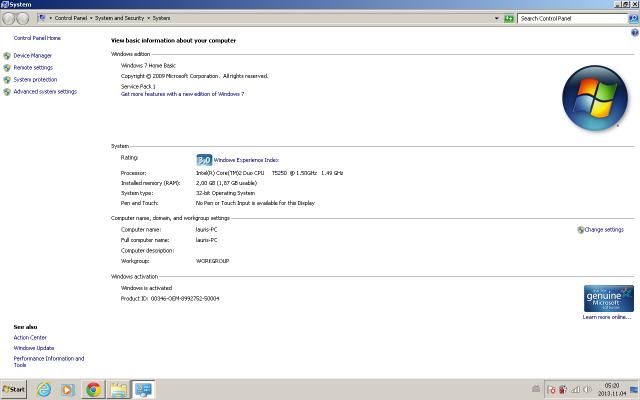
Task: Go to Control Panel Home
Action: point(30,37)
